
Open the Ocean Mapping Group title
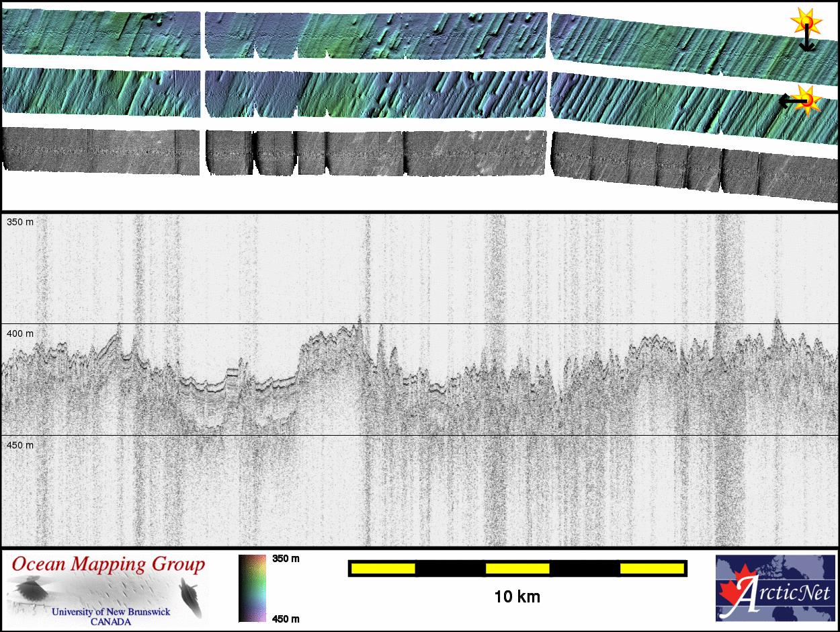108,565
